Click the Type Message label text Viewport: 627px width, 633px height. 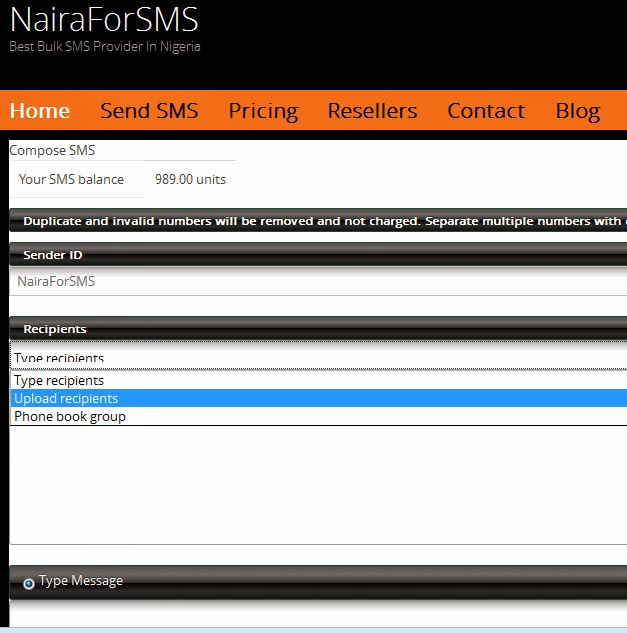point(81,581)
